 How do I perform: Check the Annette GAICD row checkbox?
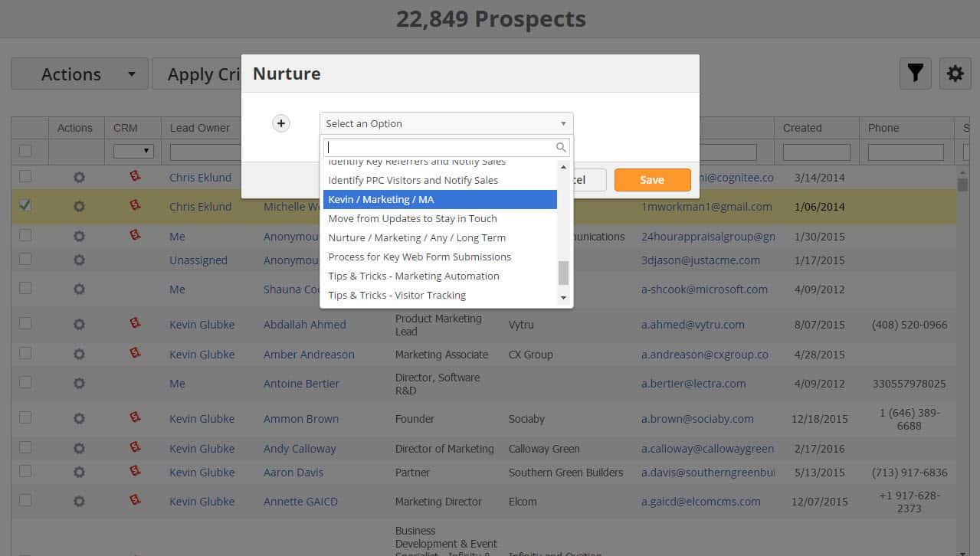(x=25, y=500)
